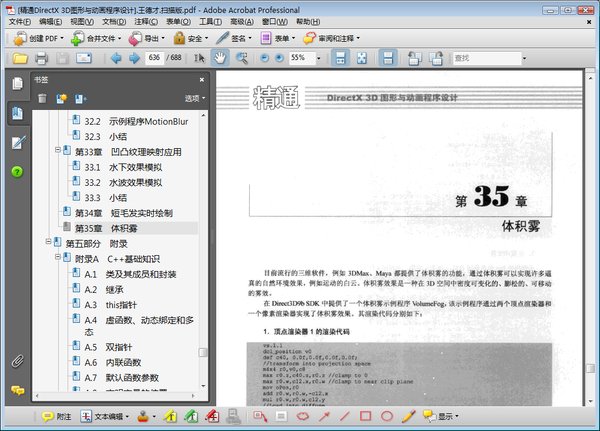Click the document vertical scrollbar thumb
This screenshot has width=600, height=431.
[x=590, y=368]
